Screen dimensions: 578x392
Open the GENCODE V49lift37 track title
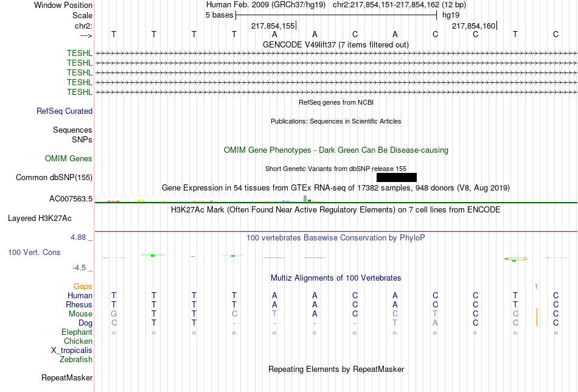pos(335,44)
